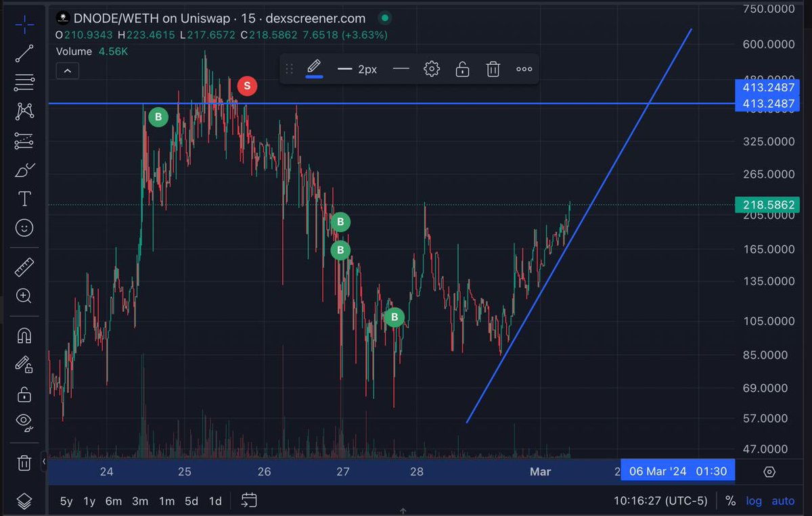Select the Text annotation tool
This screenshot has height=516, width=812.
(24, 199)
